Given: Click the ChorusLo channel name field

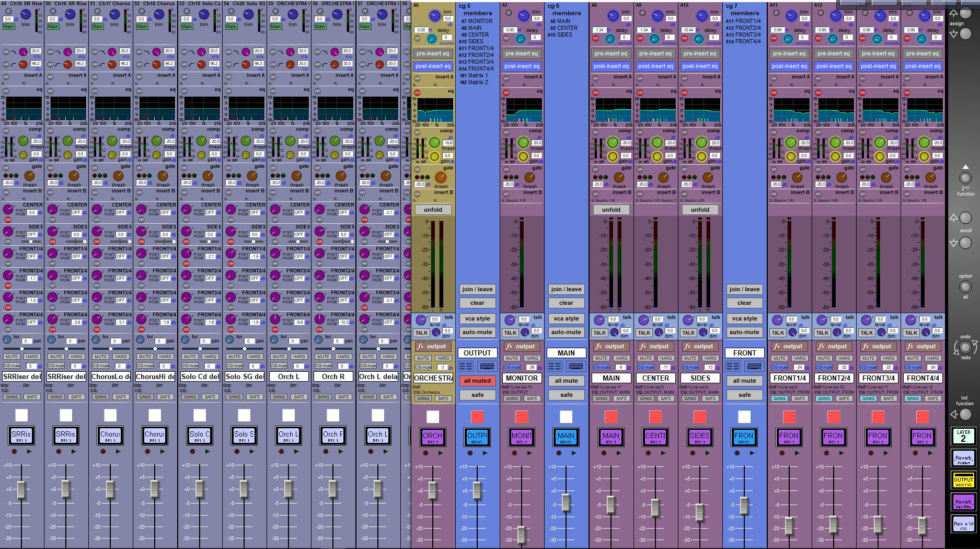Looking at the screenshot, I should click(x=110, y=376).
